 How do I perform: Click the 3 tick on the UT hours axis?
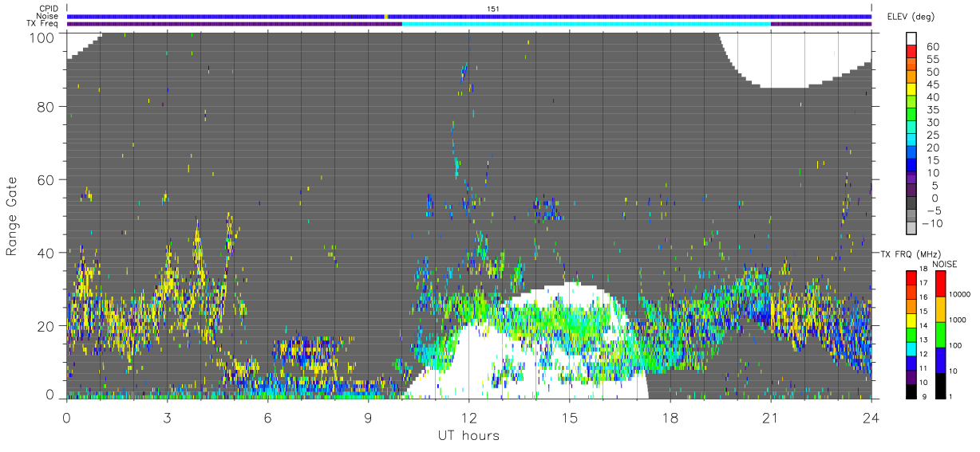(167, 417)
